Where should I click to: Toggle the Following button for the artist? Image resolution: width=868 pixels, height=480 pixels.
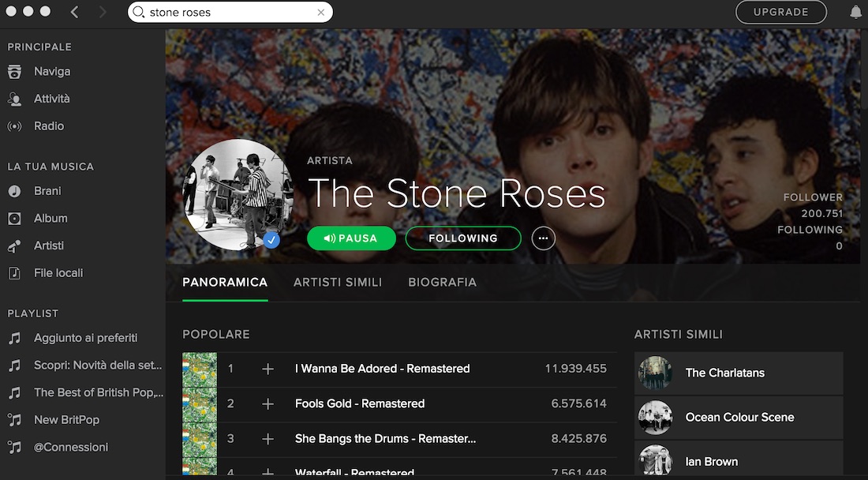coord(463,238)
